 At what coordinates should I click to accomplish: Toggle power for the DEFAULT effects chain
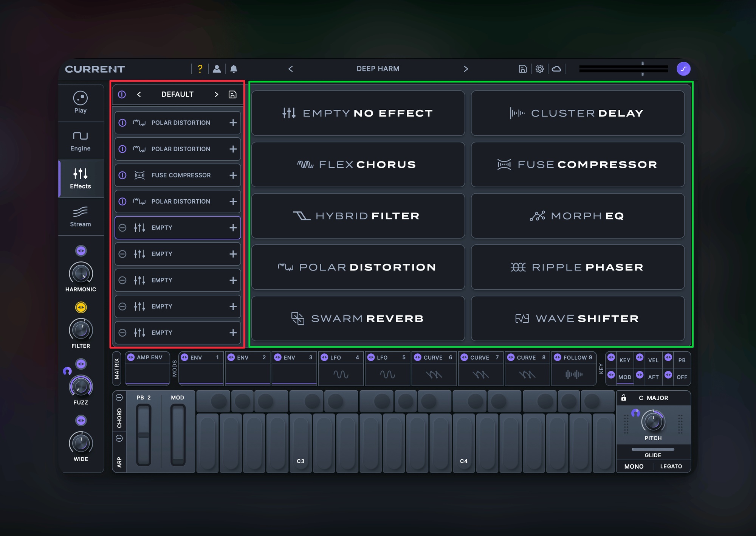coord(122,95)
